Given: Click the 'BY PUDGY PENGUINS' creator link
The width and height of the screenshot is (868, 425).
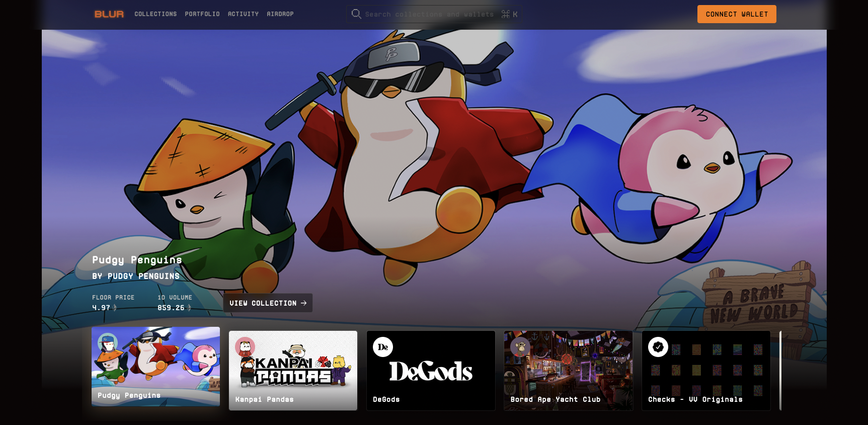Looking at the screenshot, I should [x=136, y=276].
